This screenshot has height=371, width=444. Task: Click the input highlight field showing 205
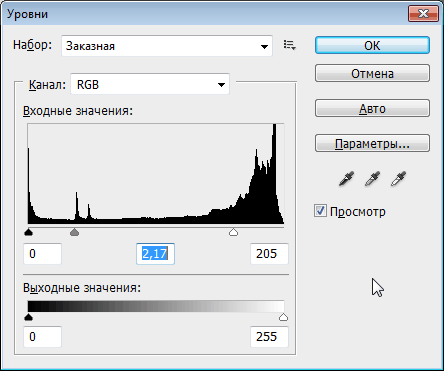(x=269, y=254)
